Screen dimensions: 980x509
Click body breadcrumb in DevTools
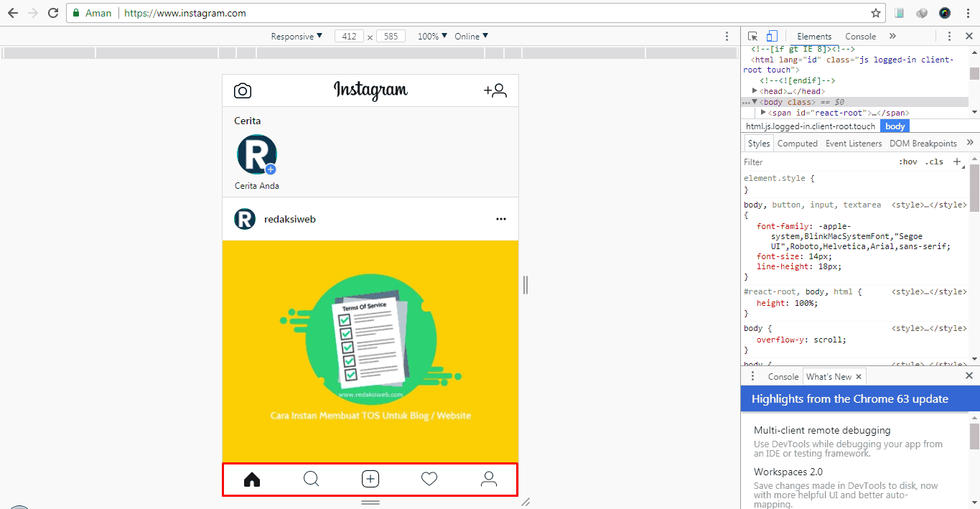pyautogui.click(x=895, y=126)
